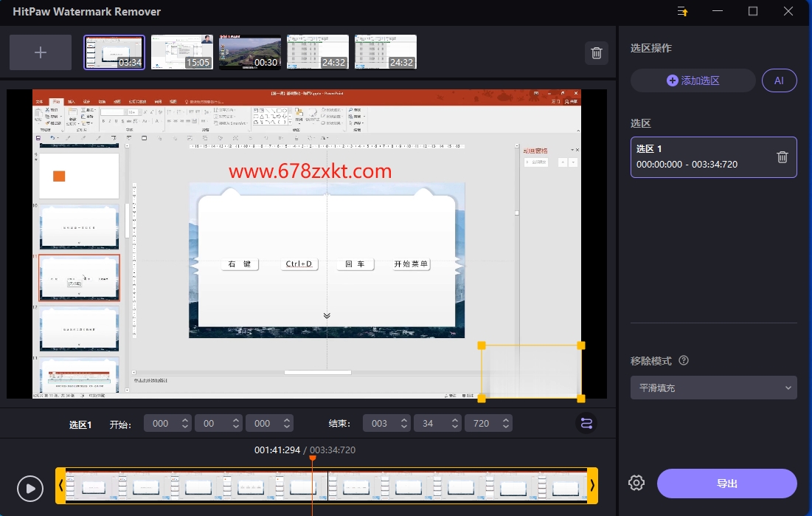Decrease the end seconds value 34
The height and width of the screenshot is (516, 812).
(x=455, y=427)
